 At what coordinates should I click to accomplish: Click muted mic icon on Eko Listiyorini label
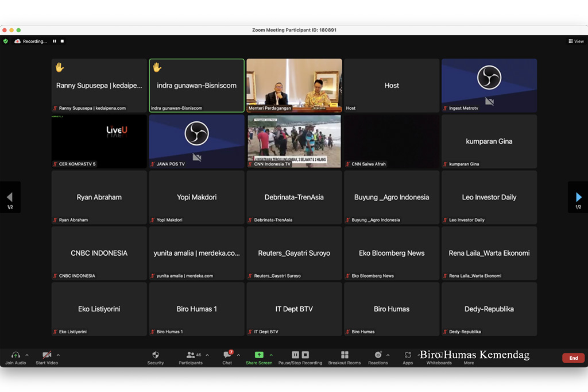(x=55, y=332)
